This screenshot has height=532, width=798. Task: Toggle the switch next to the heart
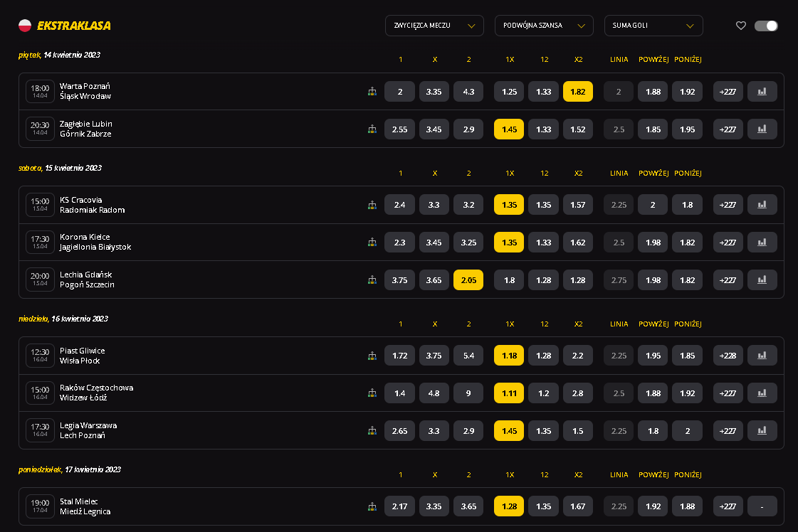(766, 26)
